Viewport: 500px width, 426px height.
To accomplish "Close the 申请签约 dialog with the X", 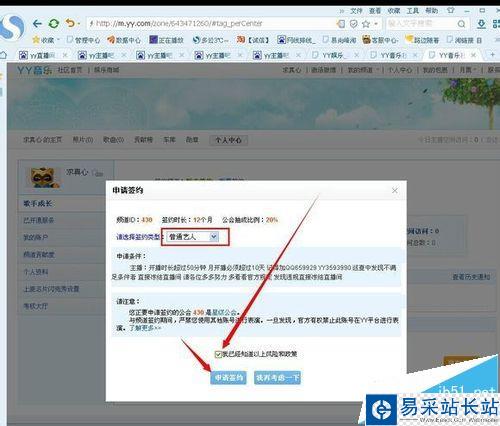I will [x=395, y=190].
